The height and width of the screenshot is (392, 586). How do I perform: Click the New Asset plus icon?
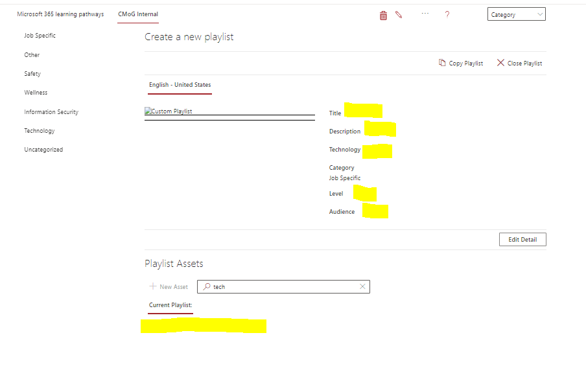155,286
